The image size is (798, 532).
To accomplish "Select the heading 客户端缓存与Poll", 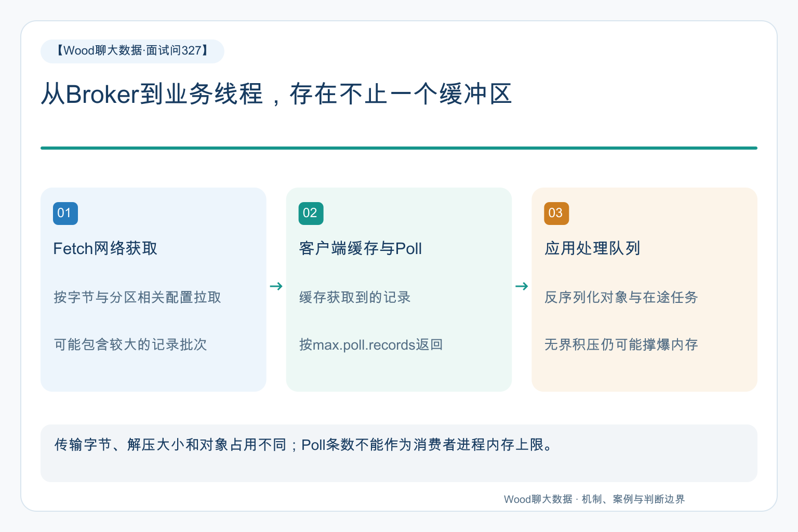I will click(361, 248).
